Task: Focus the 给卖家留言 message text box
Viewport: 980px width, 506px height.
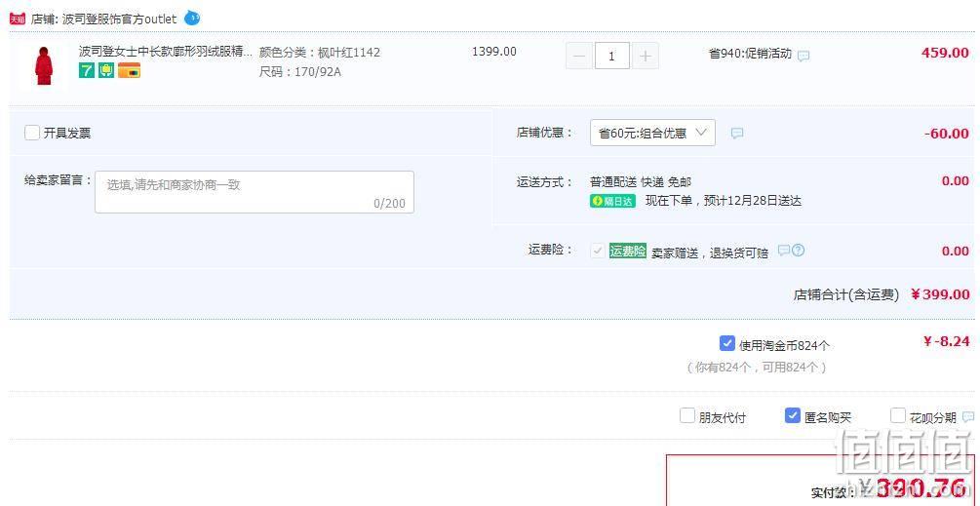Action: click(255, 192)
